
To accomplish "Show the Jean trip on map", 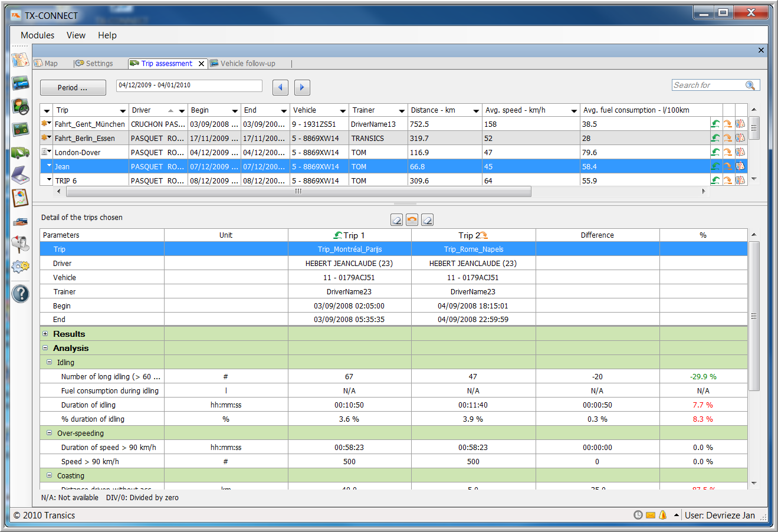I will [740, 166].
